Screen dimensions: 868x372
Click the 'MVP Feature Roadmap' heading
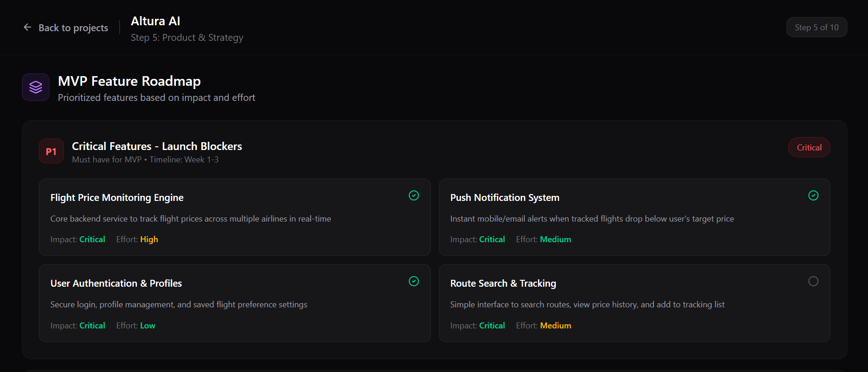[x=129, y=81]
